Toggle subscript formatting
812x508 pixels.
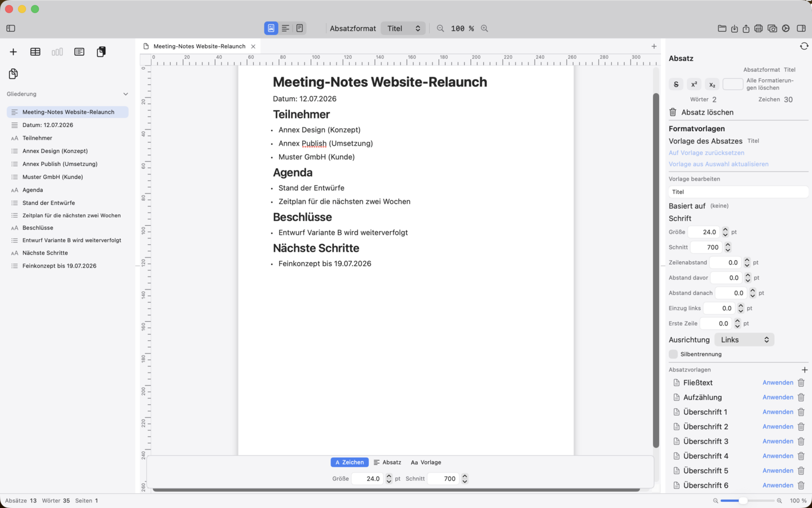[712, 84]
